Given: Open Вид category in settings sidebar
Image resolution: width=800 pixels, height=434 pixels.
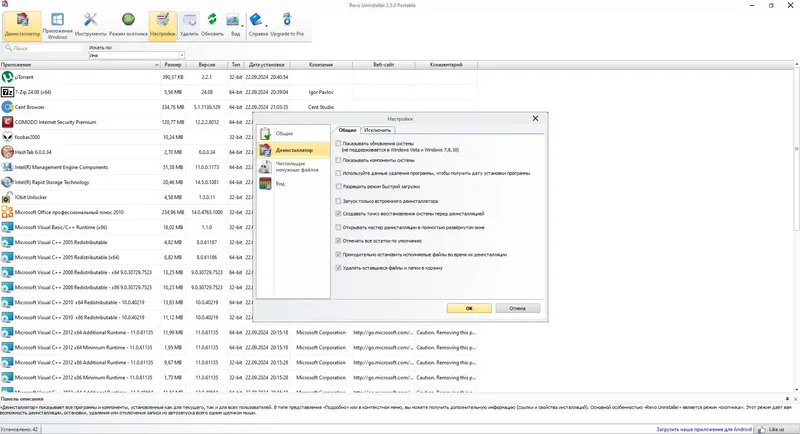Looking at the screenshot, I should [x=293, y=184].
